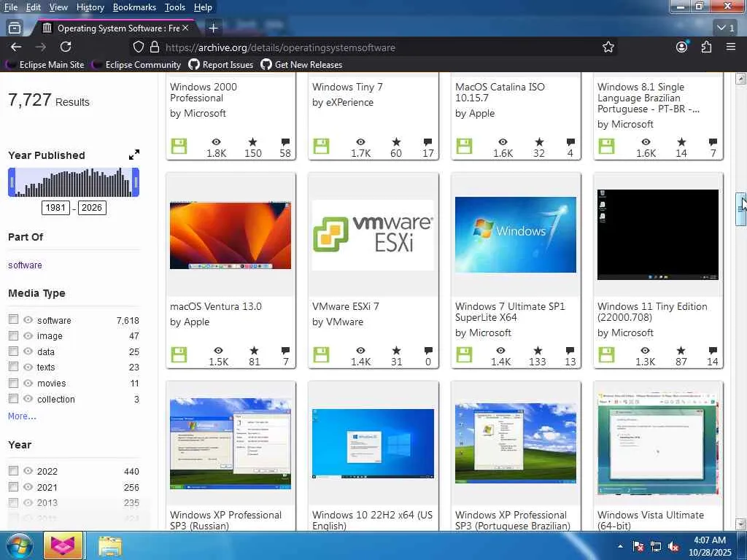
Task: Open a new browser tab
Action: tap(214, 28)
